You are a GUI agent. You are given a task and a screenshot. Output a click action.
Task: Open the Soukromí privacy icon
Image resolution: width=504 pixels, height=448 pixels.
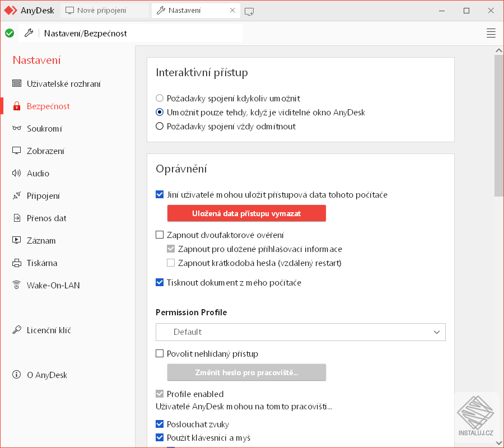pos(16,128)
